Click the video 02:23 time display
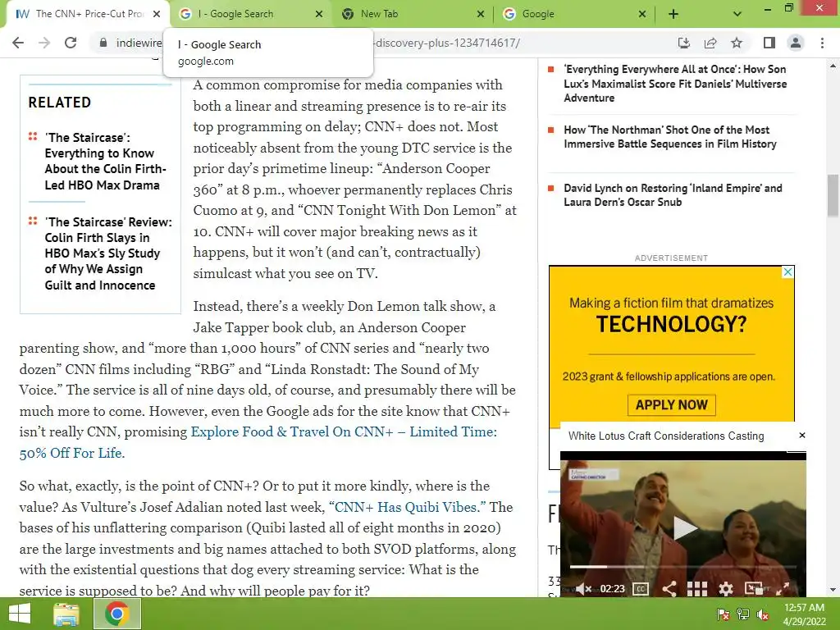The width and height of the screenshot is (840, 630). pyautogui.click(x=612, y=589)
